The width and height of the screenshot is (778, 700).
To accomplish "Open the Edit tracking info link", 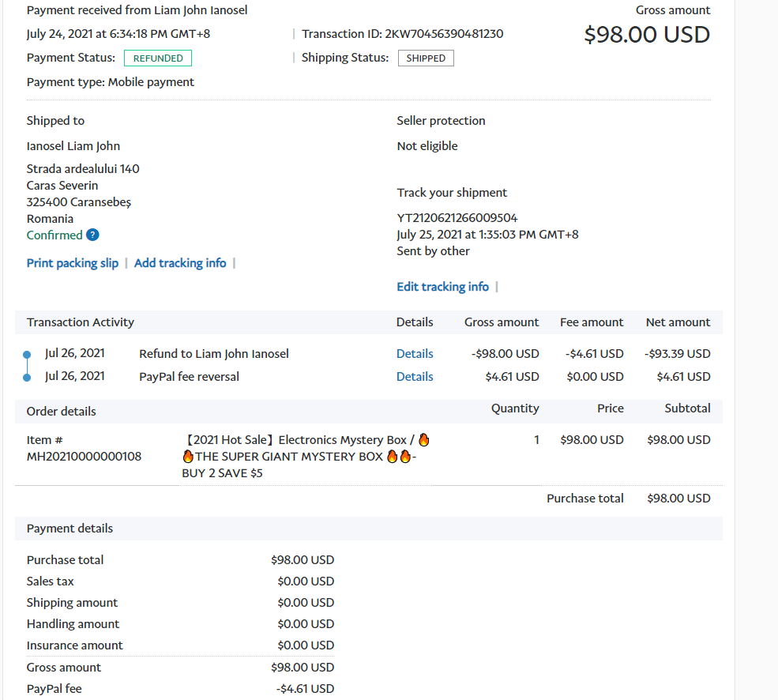I will tap(442, 287).
